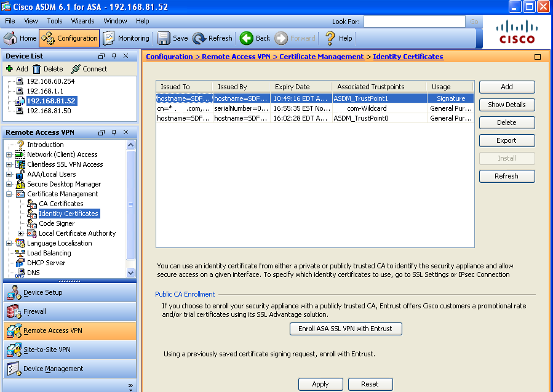Screen dimensions: 553x392
Task: Click the CA Certificates tree icon
Action: tap(32, 204)
